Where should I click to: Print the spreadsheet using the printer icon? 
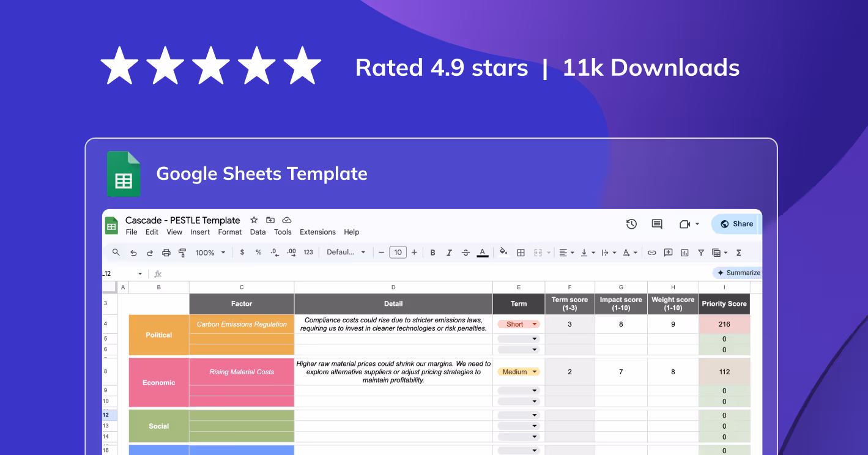click(166, 253)
